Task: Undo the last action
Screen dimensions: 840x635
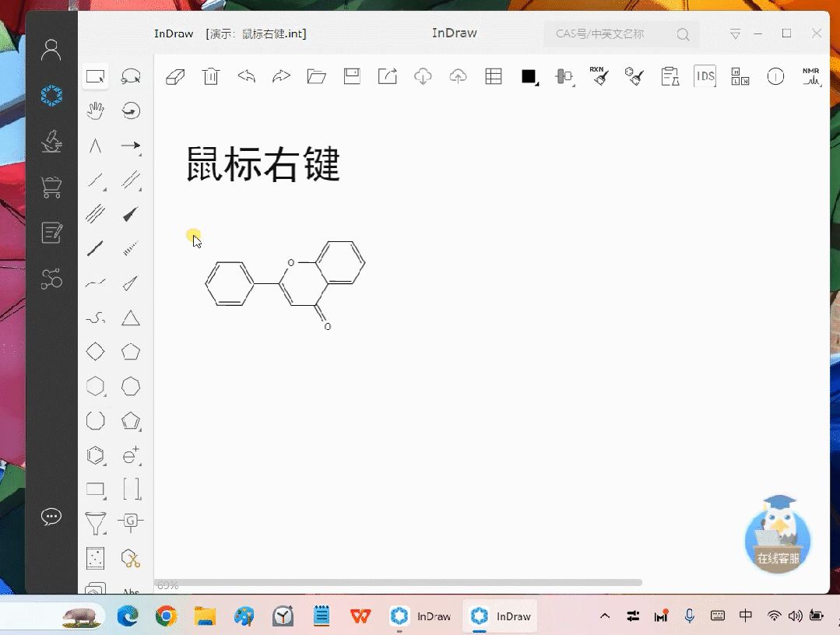Action: [x=247, y=76]
